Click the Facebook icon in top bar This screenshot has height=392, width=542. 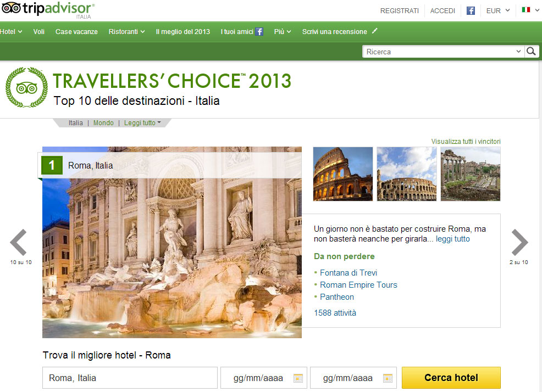coord(471,11)
